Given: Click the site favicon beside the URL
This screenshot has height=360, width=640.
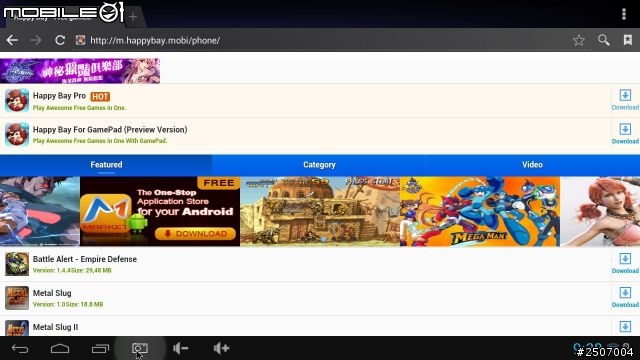Looking at the screenshot, I should (x=80, y=40).
